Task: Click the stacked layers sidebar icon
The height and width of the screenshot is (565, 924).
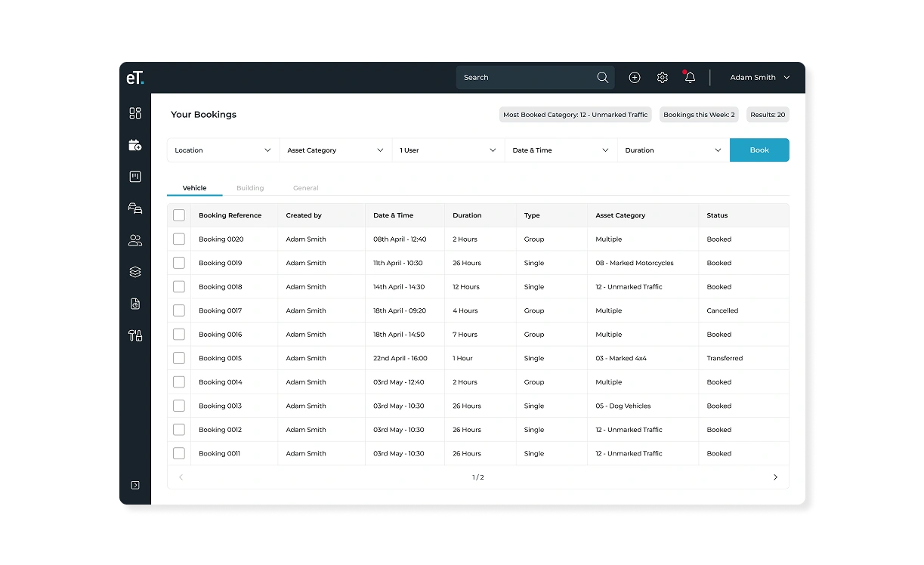Action: pos(135,272)
